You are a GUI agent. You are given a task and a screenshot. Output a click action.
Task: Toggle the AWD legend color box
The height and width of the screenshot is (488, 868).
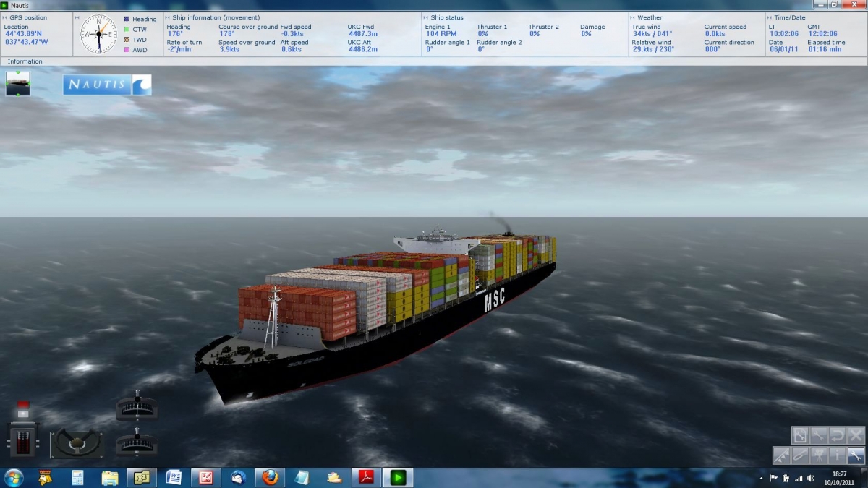coord(127,50)
